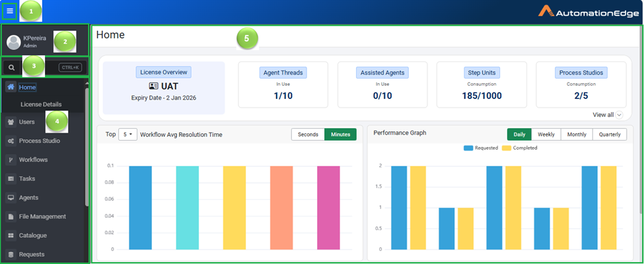The image size is (644, 264).
Task: Select the Quarterly performance tab
Action: 609,135
